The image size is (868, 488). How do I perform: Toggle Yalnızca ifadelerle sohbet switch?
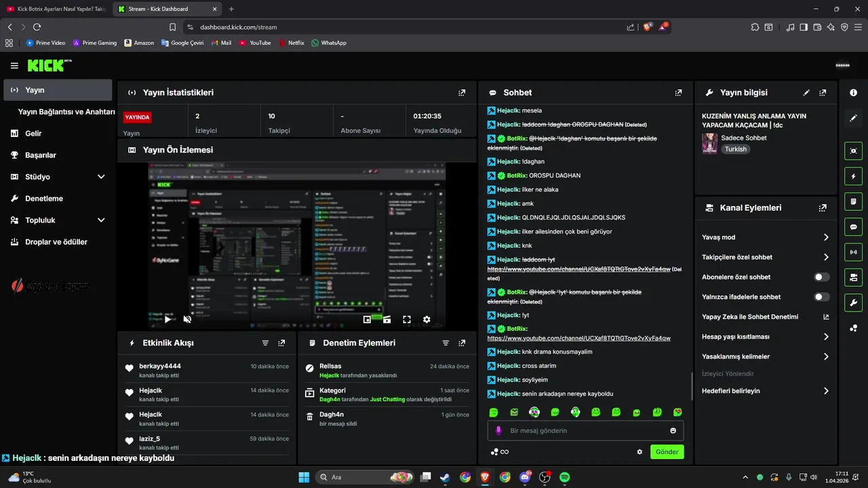[821, 297]
